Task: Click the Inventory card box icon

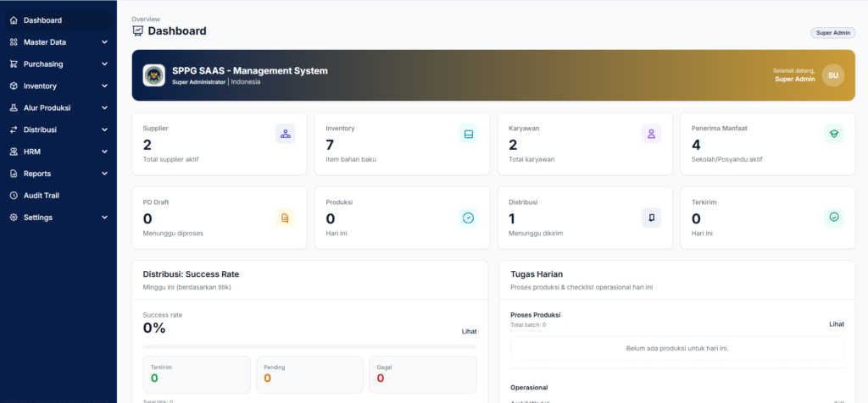Action: click(x=468, y=134)
